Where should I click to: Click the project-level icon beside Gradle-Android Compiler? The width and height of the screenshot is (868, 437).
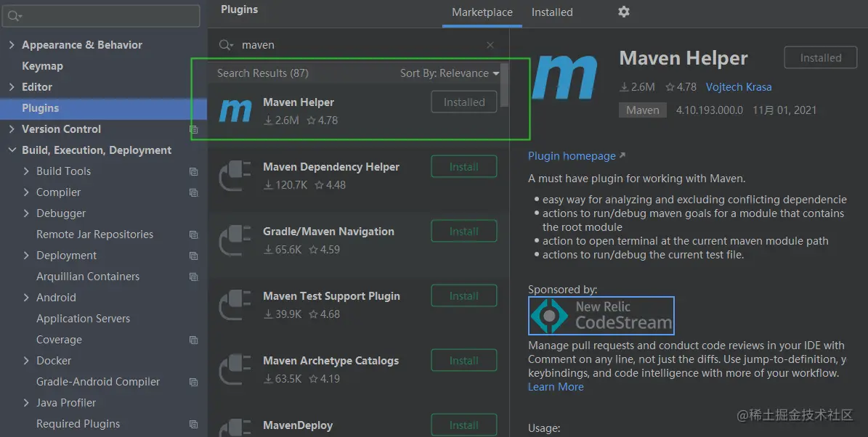tap(194, 382)
